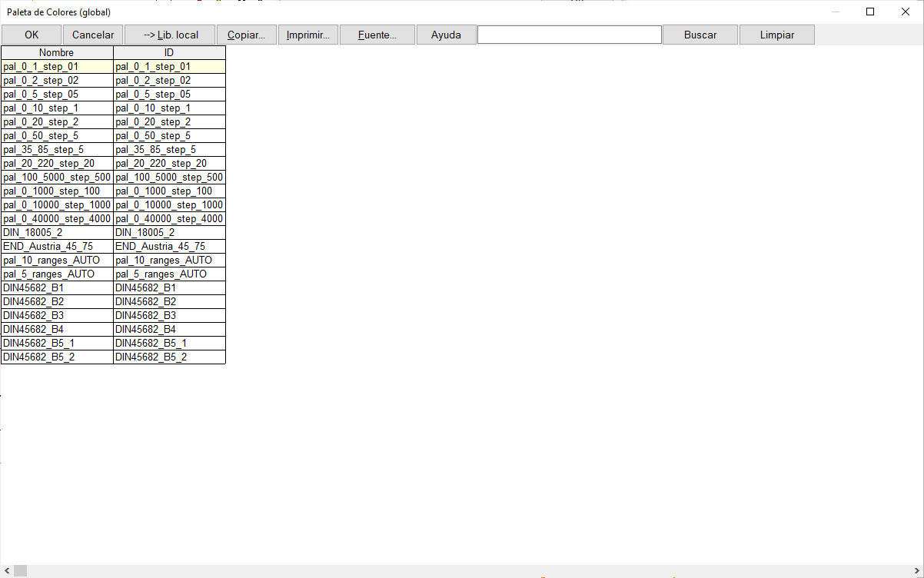The width and height of the screenshot is (924, 578).
Task: Click ID cell pal_35_85_step_5
Action: click(169, 150)
